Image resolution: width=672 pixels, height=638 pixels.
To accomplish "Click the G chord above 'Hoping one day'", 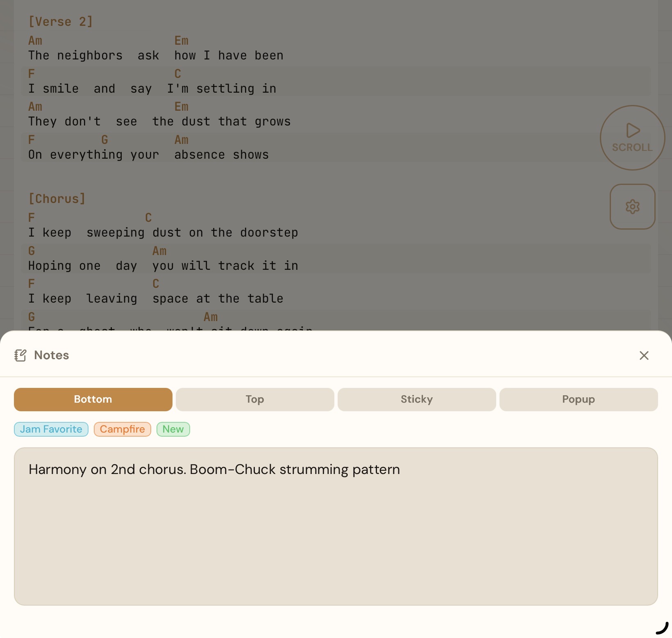I will 31,251.
